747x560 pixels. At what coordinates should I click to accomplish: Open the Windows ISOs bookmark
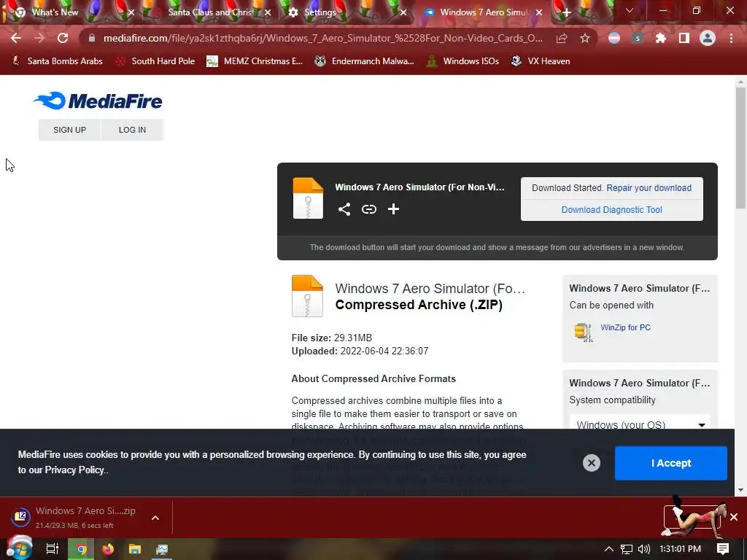click(x=462, y=61)
